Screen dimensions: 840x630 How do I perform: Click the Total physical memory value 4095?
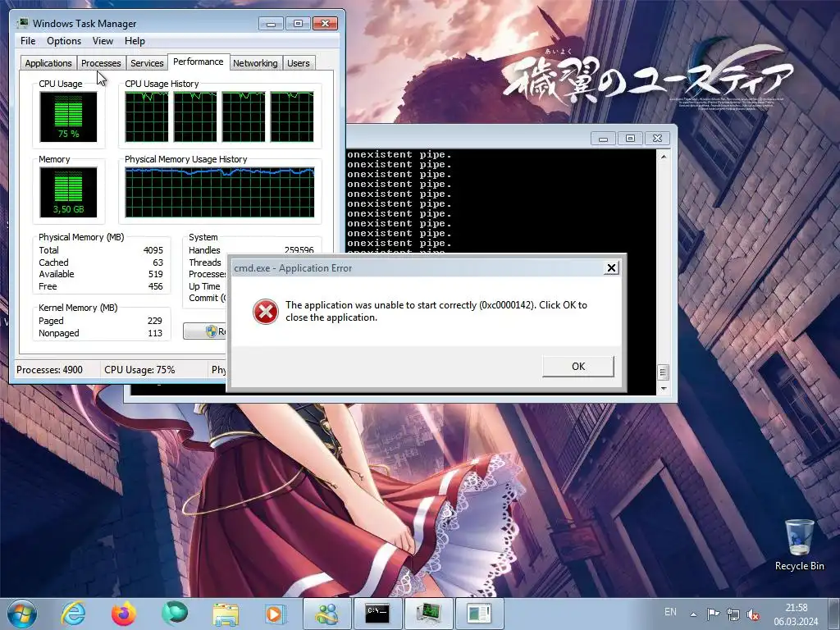pyautogui.click(x=153, y=250)
